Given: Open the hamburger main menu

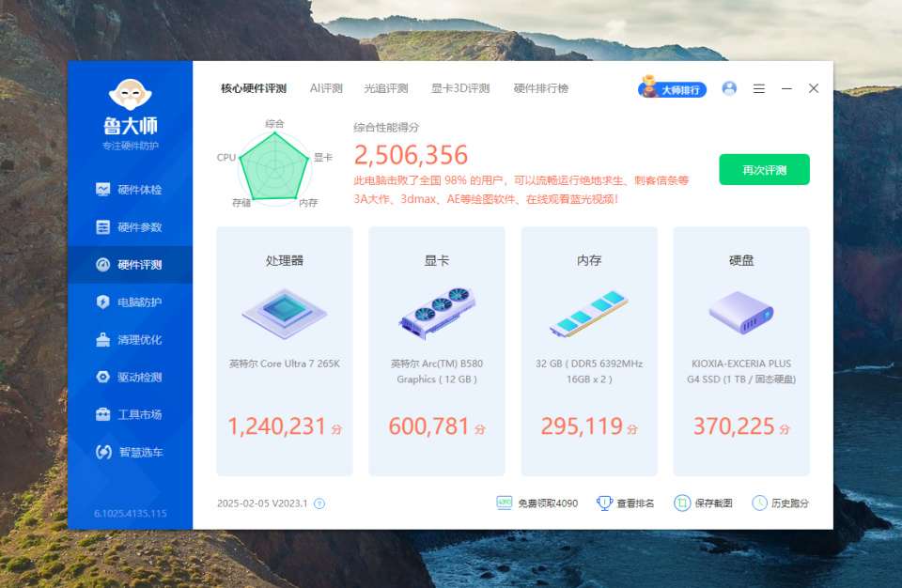Looking at the screenshot, I should coord(759,88).
